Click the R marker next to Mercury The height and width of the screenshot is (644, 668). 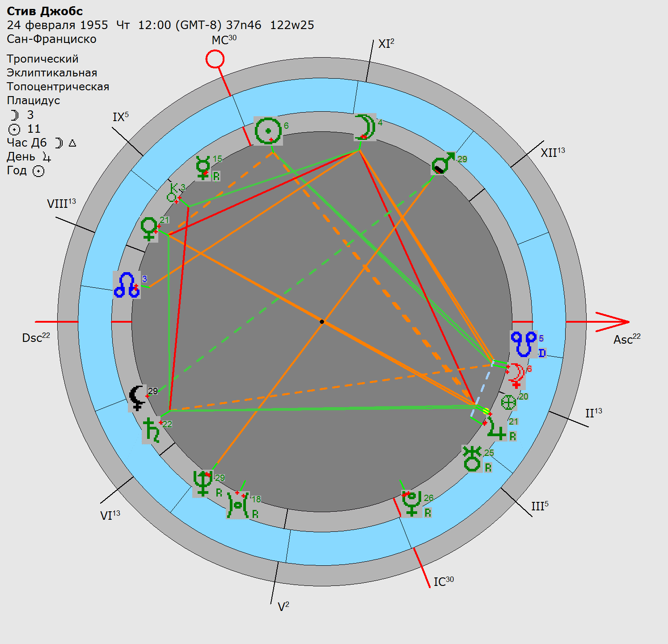point(216,176)
